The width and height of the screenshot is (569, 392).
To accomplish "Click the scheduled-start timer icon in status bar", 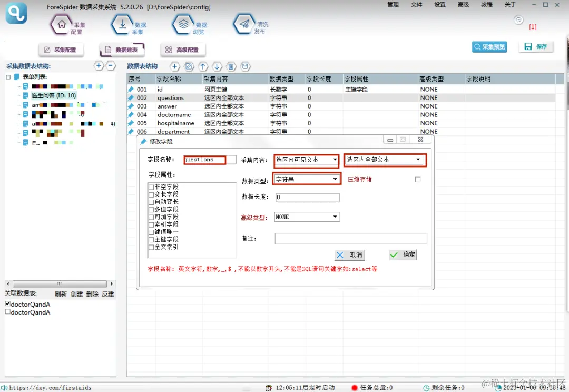I will click(269, 388).
